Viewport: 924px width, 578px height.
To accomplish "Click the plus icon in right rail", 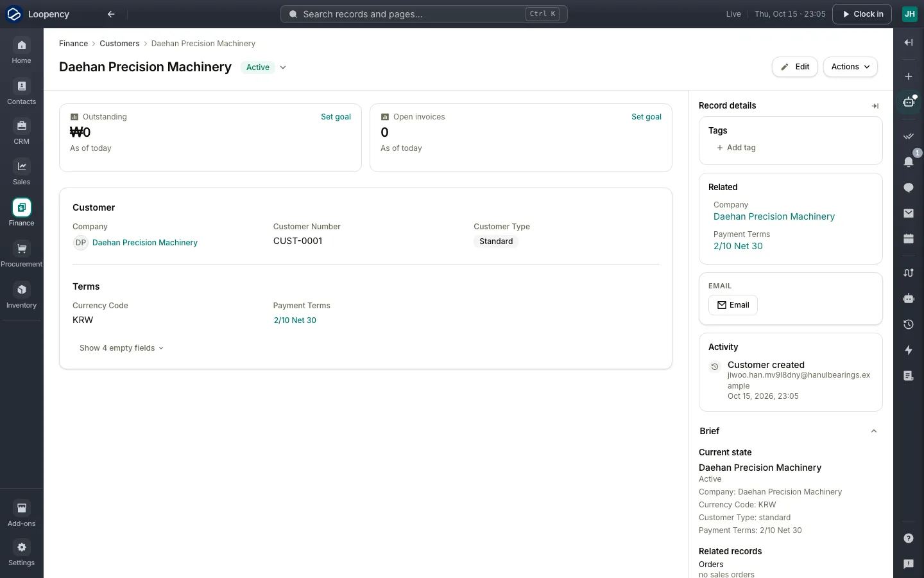I will click(909, 76).
